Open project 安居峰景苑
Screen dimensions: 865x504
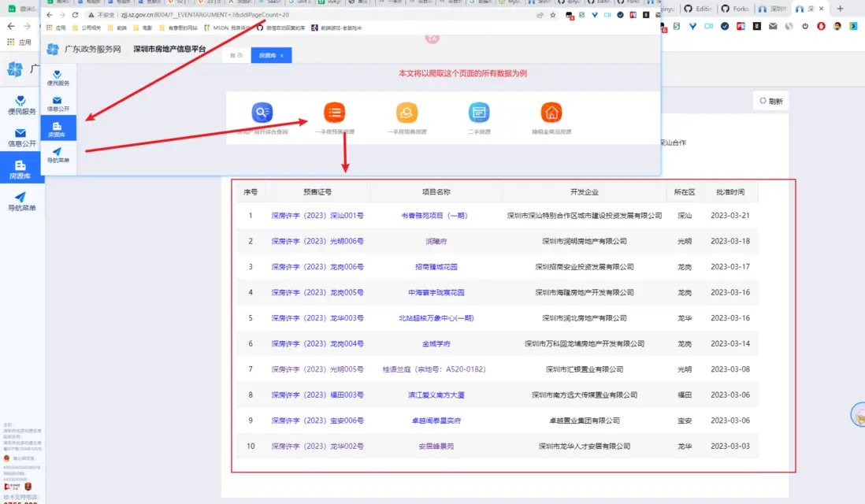click(436, 446)
